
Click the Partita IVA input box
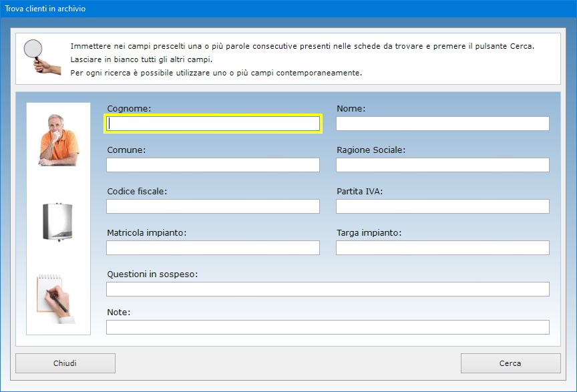pos(443,206)
